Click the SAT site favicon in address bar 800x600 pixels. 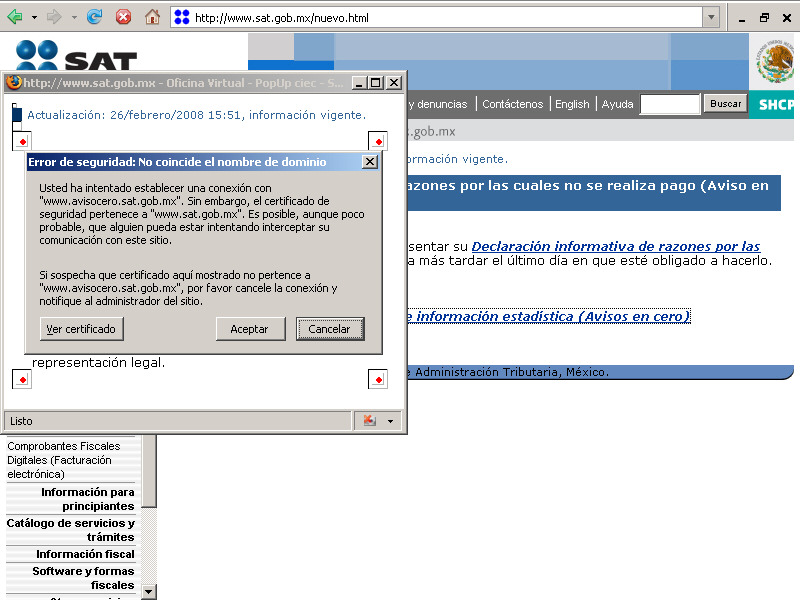pos(182,18)
